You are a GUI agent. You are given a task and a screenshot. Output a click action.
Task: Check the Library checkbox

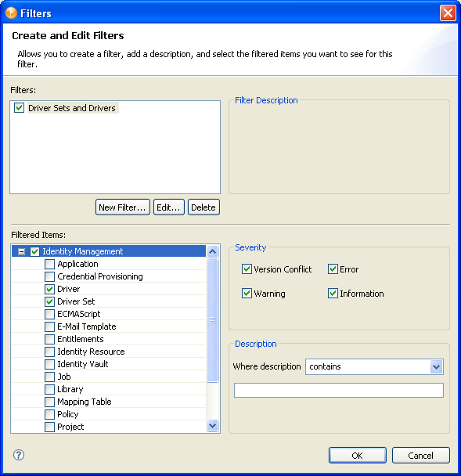(49, 389)
